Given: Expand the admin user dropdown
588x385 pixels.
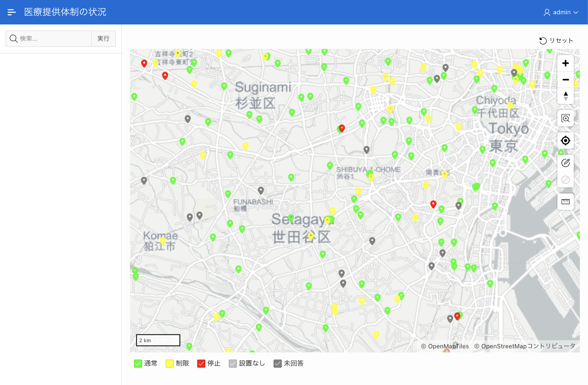Looking at the screenshot, I should click(x=561, y=12).
